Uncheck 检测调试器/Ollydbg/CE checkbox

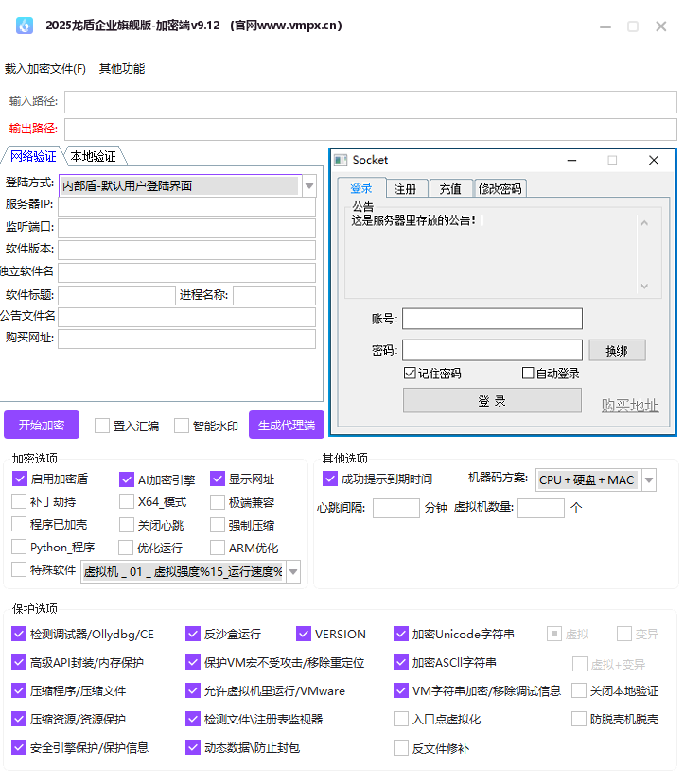pyautogui.click(x=19, y=634)
